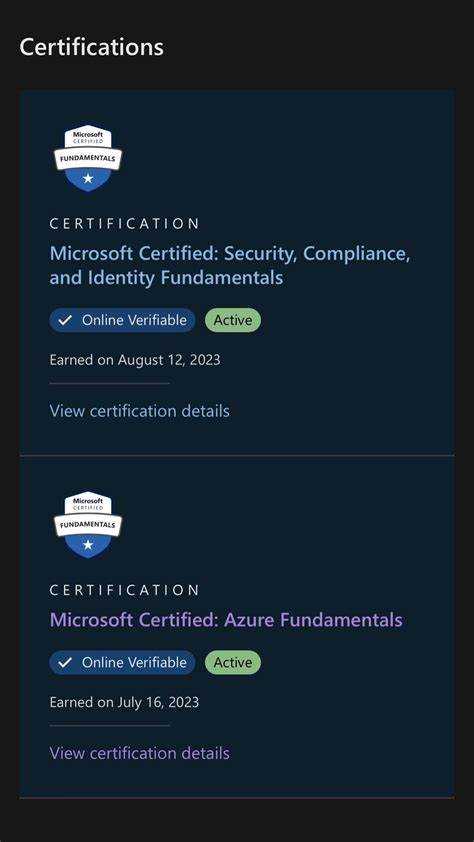
Task: View certification details for Security, Compliance certification
Action: coord(140,411)
